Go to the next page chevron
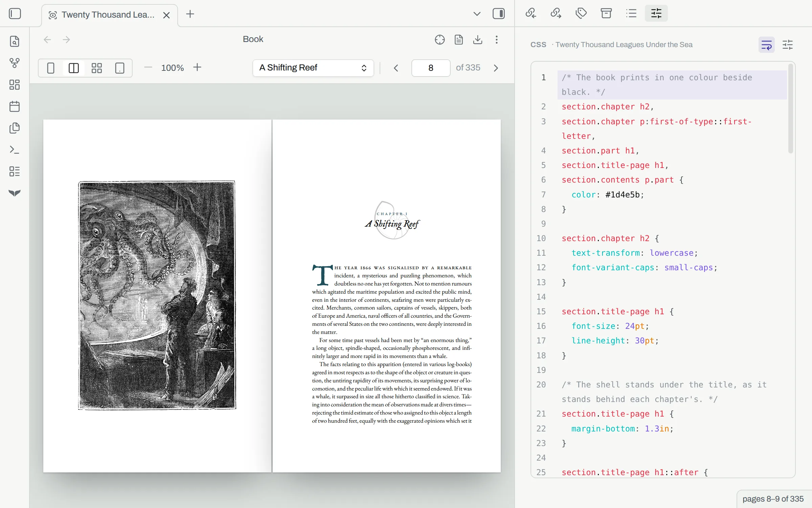The height and width of the screenshot is (508, 812). point(496,68)
